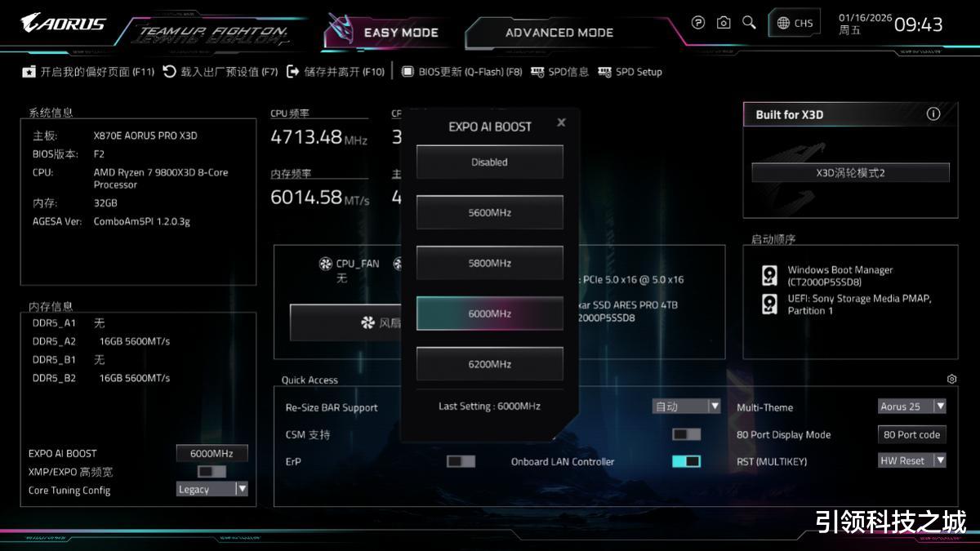Click Last Setting : 6000MHz text
Viewport: 980px width, 551px height.
pyautogui.click(x=489, y=406)
